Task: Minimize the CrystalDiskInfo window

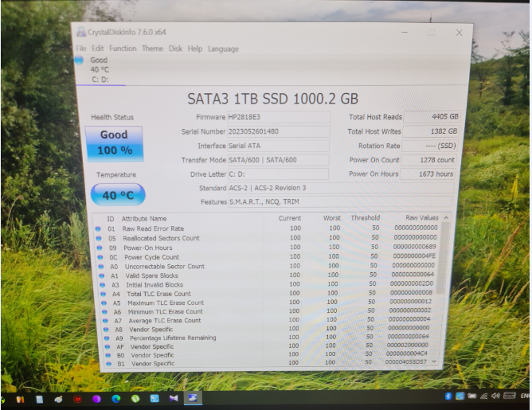Action: coord(405,32)
